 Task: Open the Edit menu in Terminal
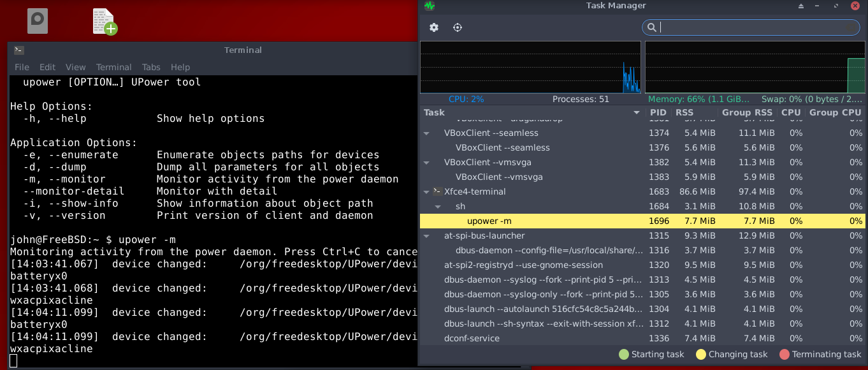point(47,67)
